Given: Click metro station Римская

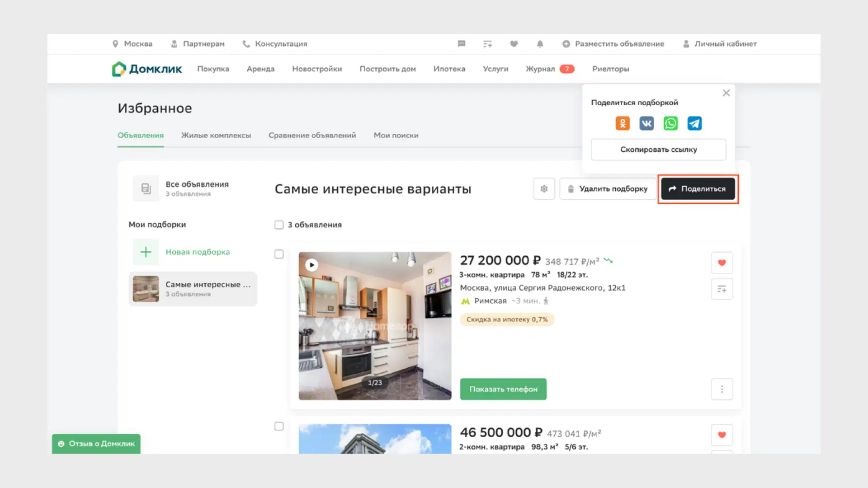Looking at the screenshot, I should [x=491, y=301].
